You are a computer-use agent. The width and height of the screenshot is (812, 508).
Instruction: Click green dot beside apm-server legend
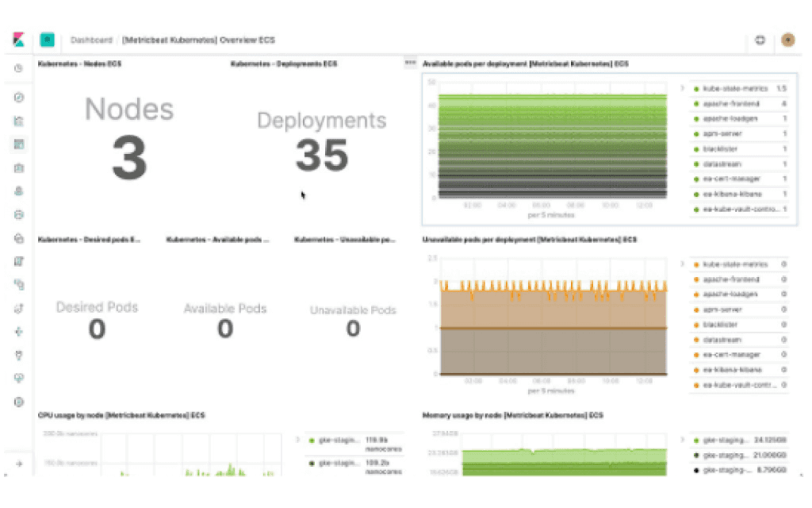point(696,134)
